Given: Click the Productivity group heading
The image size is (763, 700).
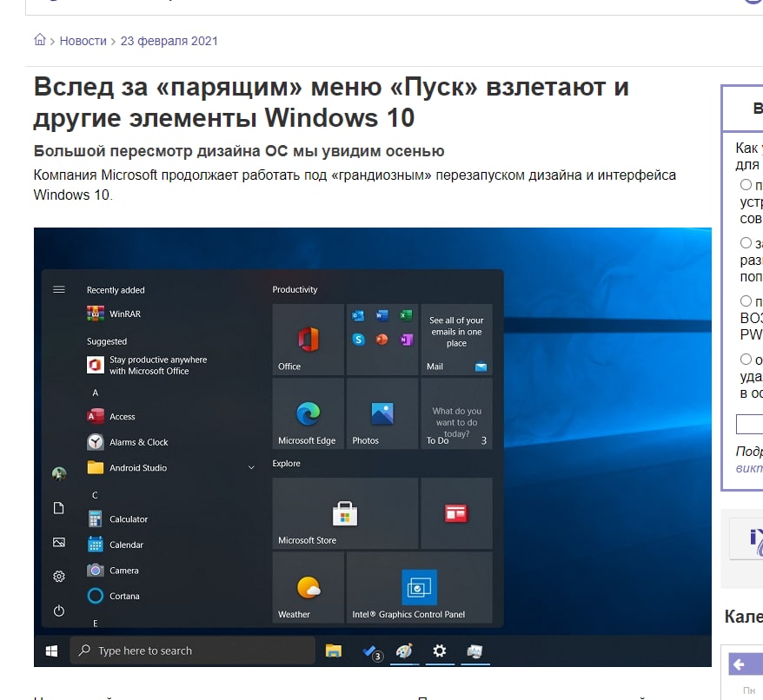Looking at the screenshot, I should (x=295, y=289).
